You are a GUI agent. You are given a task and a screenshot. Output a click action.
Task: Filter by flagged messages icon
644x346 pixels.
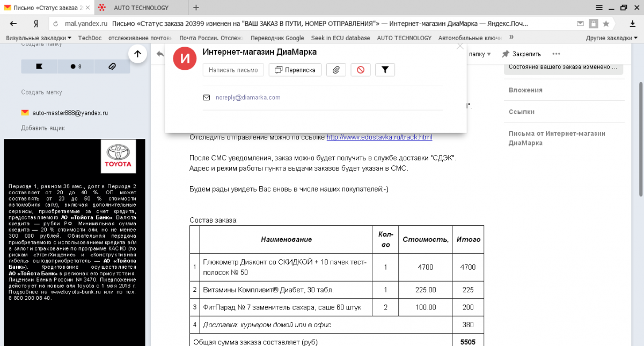point(39,67)
